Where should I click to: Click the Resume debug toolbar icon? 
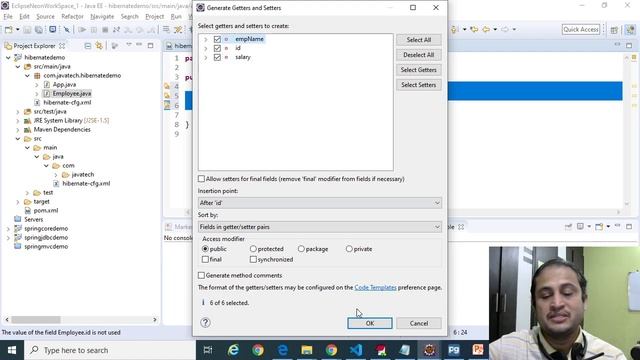coord(82,30)
